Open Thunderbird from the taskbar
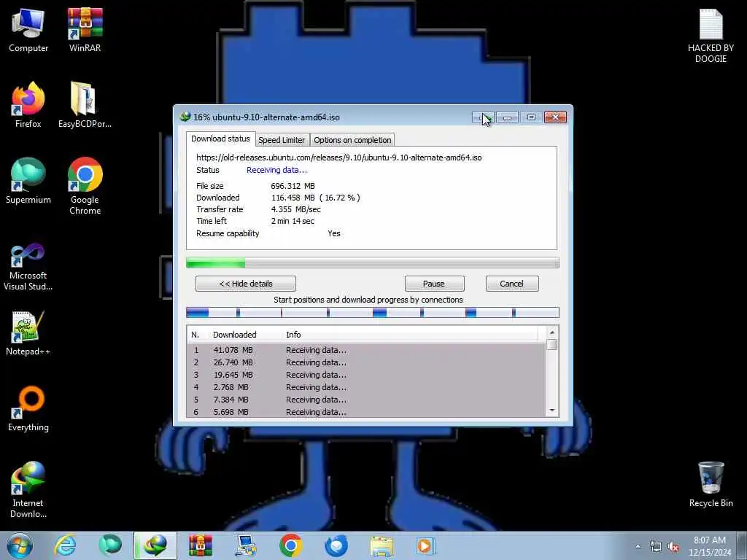 (336, 545)
